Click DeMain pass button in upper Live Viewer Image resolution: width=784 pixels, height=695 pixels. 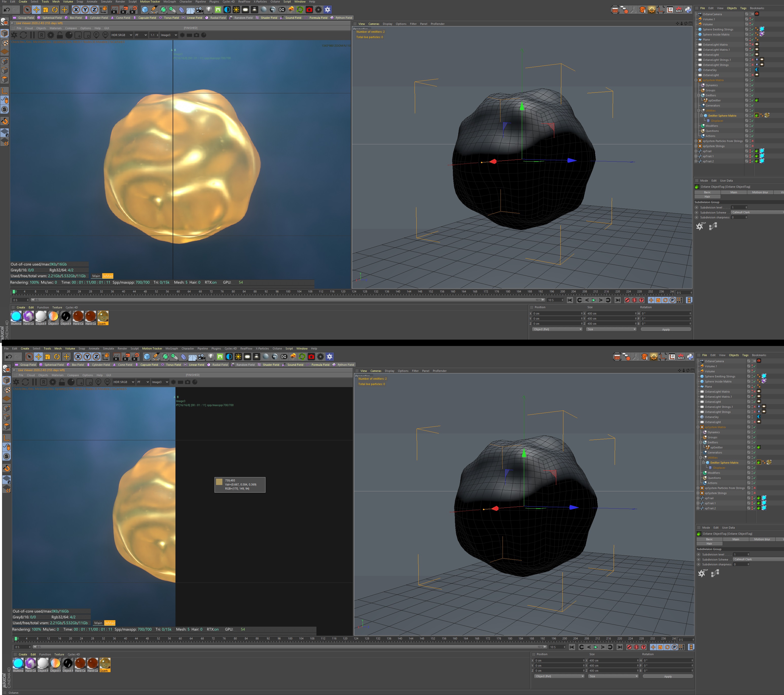[108, 276]
